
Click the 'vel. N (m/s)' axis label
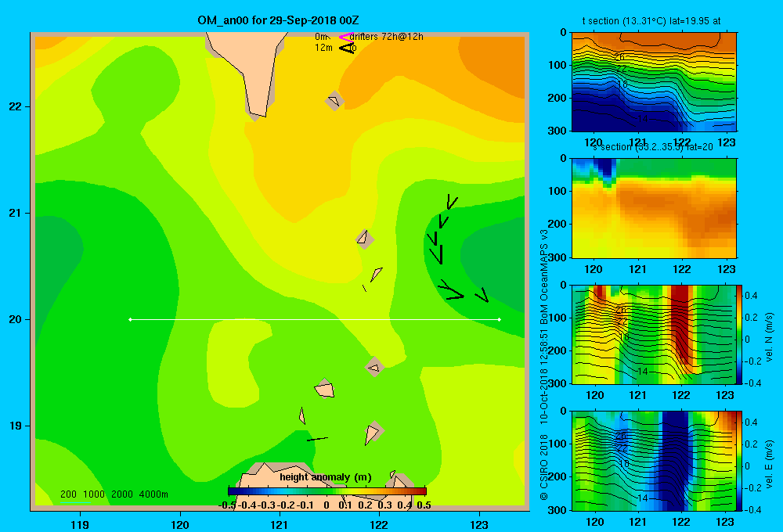[x=770, y=337]
